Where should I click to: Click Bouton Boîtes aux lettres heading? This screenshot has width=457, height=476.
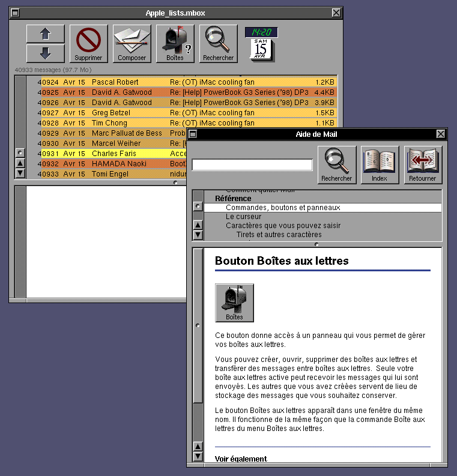click(282, 261)
